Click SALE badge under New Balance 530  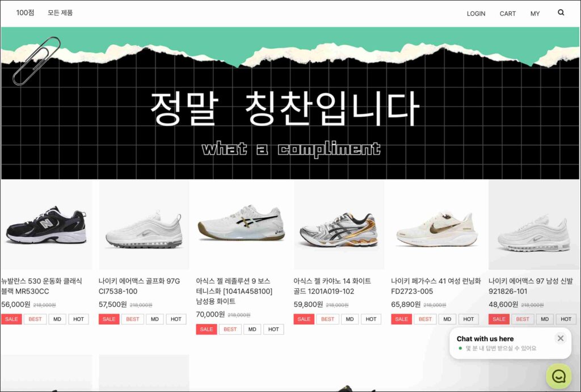point(11,319)
